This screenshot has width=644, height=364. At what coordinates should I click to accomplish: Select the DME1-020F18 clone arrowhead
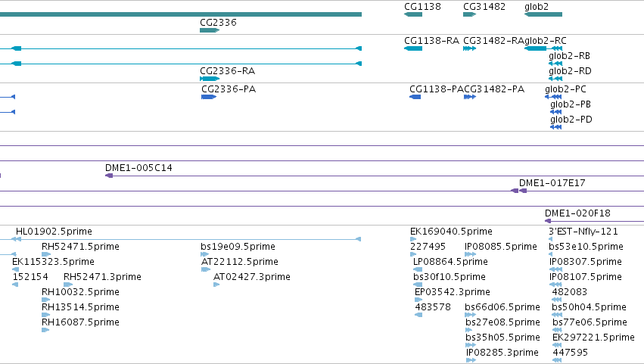[548, 221]
